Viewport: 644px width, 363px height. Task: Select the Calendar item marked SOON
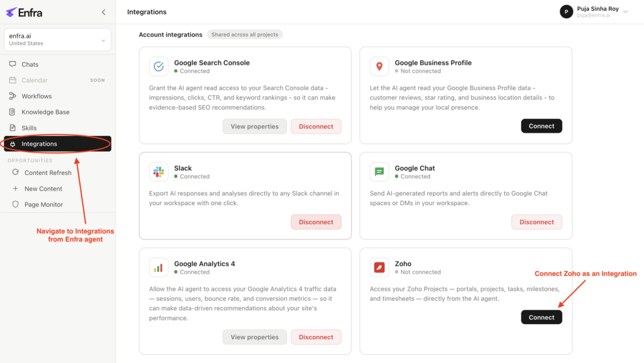click(57, 80)
